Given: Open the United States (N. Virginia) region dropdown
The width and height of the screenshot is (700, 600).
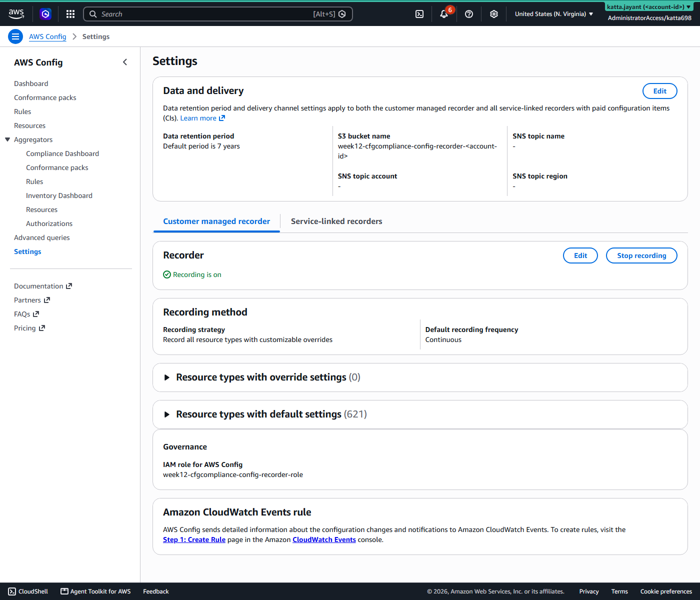Looking at the screenshot, I should [554, 14].
